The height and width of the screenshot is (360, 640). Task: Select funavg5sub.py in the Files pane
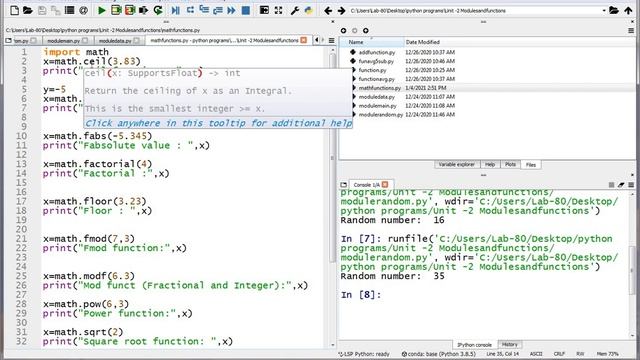click(x=376, y=61)
